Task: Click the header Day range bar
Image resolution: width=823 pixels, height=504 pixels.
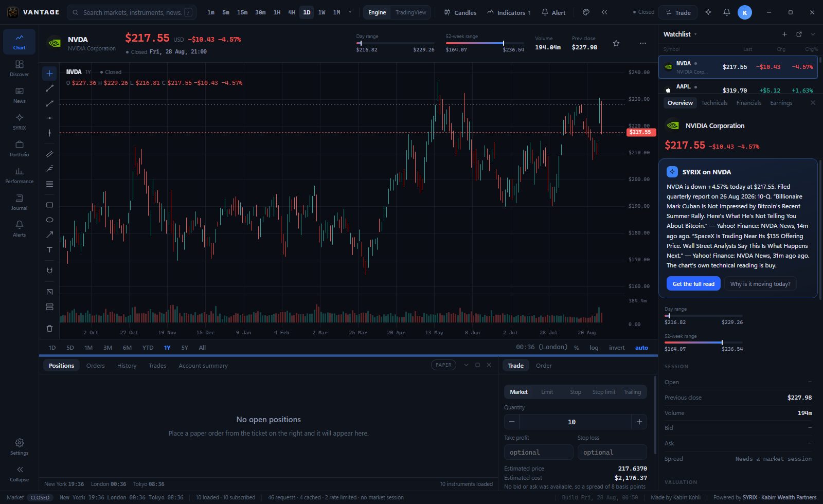Action: click(x=395, y=43)
